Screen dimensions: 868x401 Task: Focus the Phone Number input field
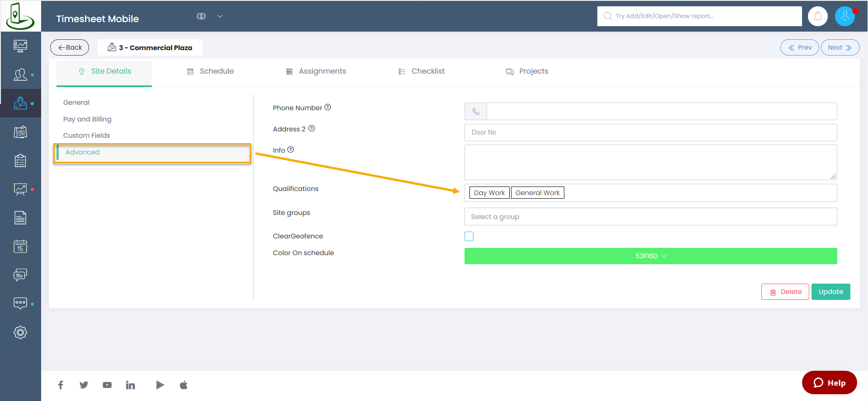point(662,111)
